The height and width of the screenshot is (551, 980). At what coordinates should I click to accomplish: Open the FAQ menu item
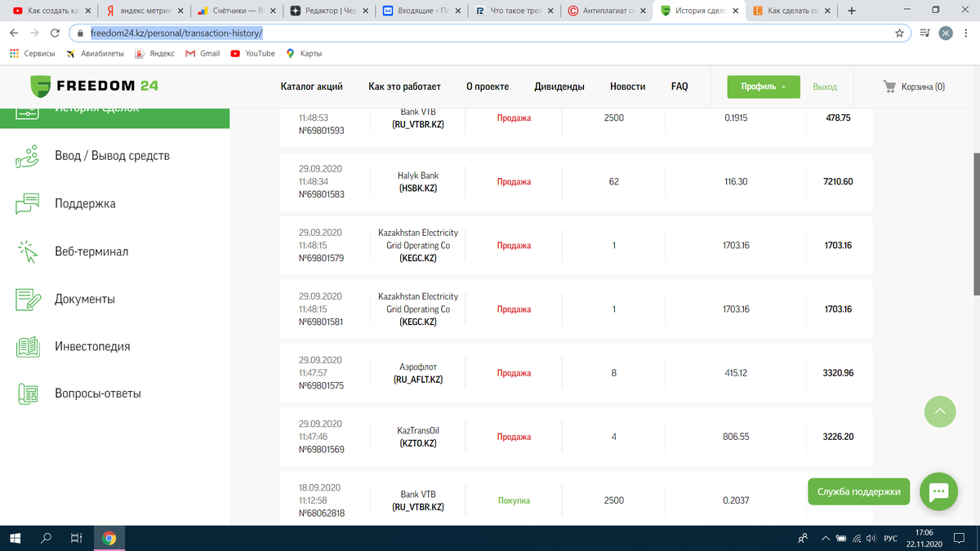click(679, 87)
